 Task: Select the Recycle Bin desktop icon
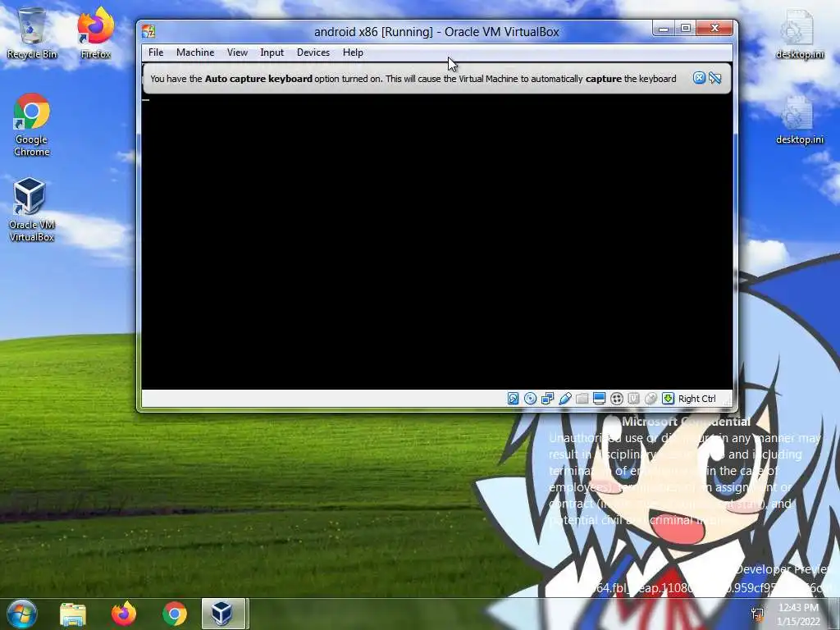click(32, 33)
